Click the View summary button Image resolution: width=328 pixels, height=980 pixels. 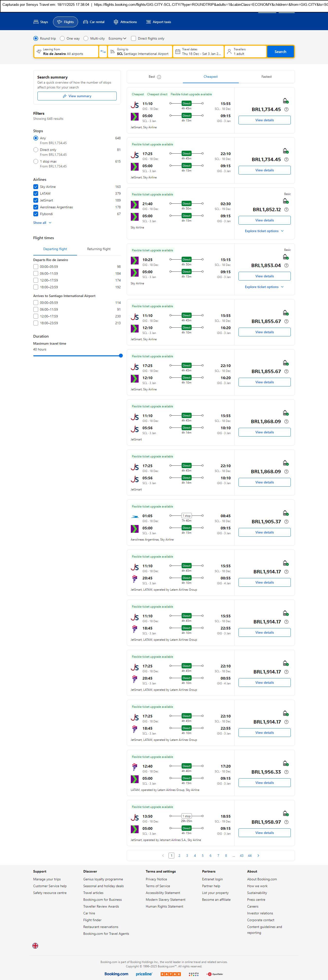(x=77, y=96)
